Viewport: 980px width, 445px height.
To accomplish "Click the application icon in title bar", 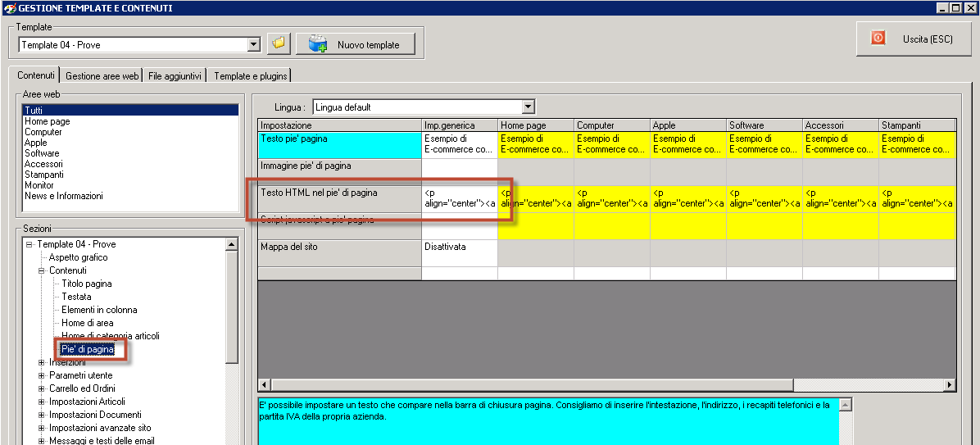I will pyautogui.click(x=10, y=8).
